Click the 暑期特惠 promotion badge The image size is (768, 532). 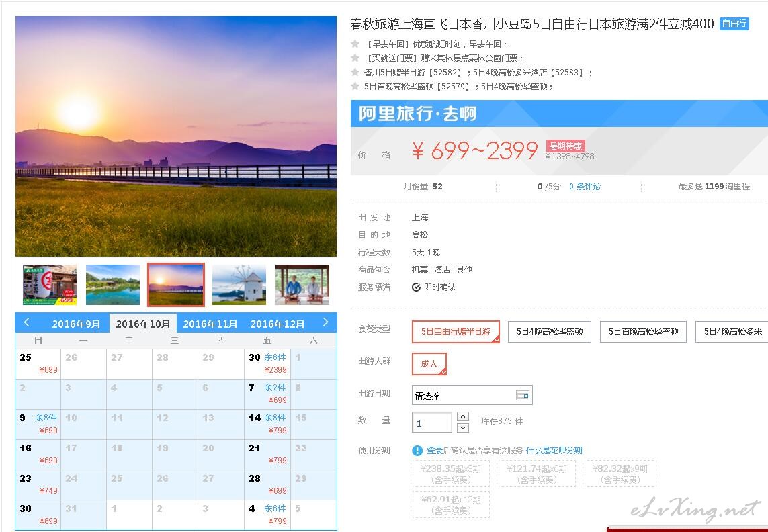tap(566, 146)
